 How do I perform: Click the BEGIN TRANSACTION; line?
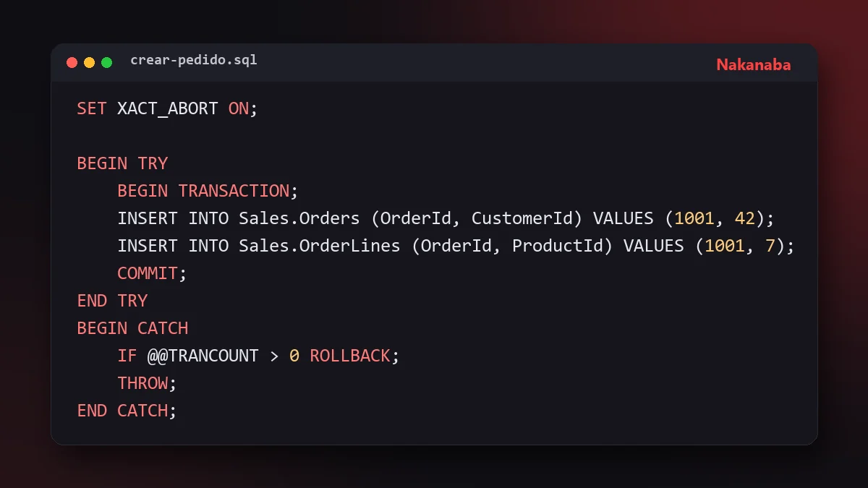coord(208,191)
